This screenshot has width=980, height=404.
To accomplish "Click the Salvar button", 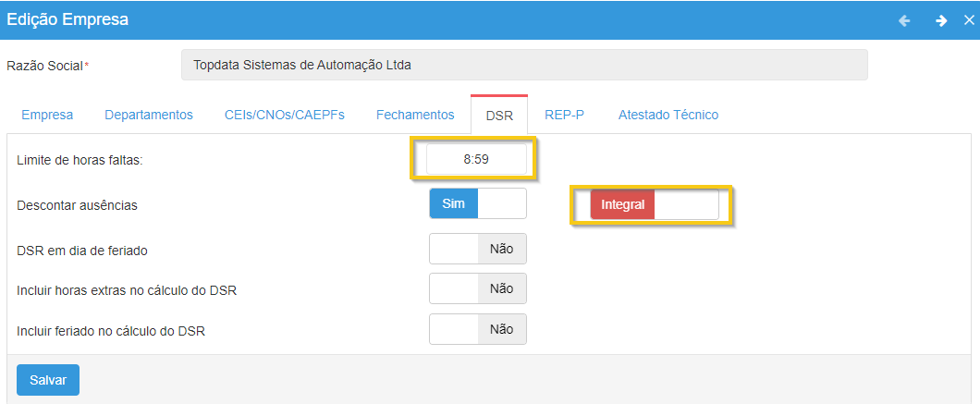I will click(x=48, y=380).
